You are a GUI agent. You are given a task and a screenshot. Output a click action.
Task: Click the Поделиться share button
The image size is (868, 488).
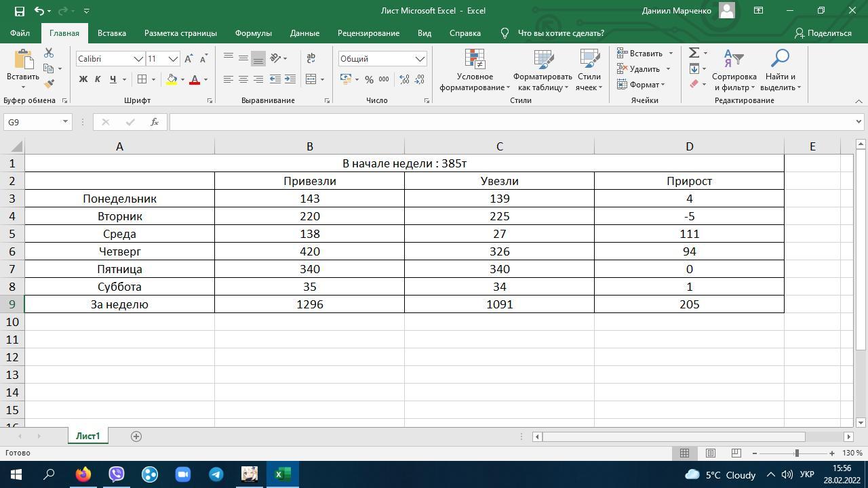[823, 33]
